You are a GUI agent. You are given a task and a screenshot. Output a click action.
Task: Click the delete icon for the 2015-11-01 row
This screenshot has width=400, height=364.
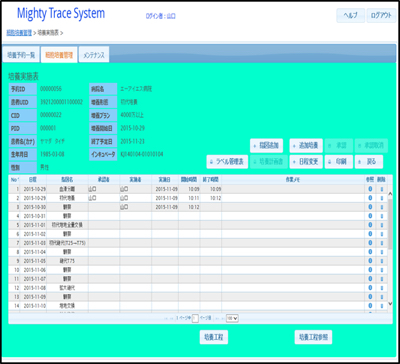click(x=382, y=225)
